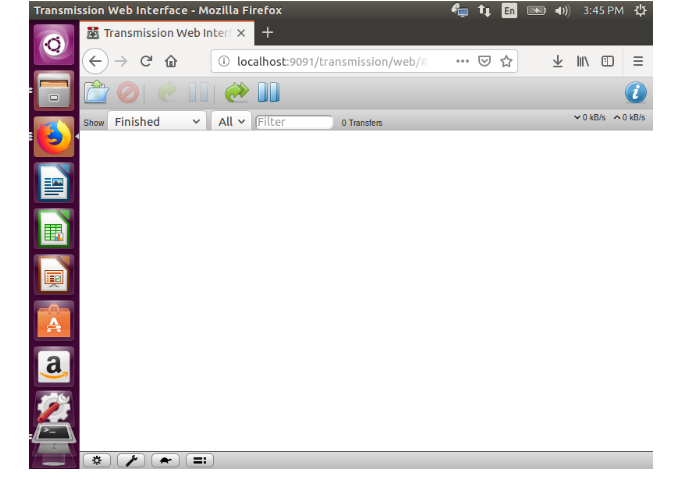
Task: Select the Transmission Web Interface tab
Action: coord(167,33)
